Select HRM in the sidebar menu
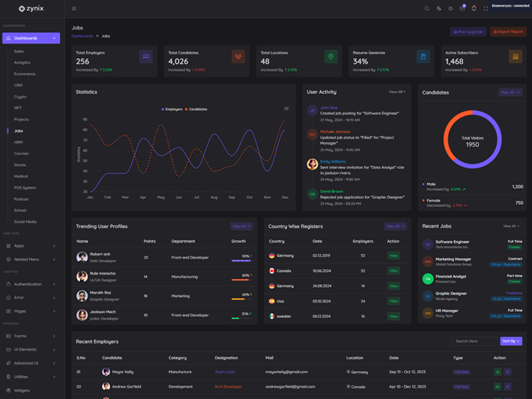This screenshot has width=532, height=399. 19,142
